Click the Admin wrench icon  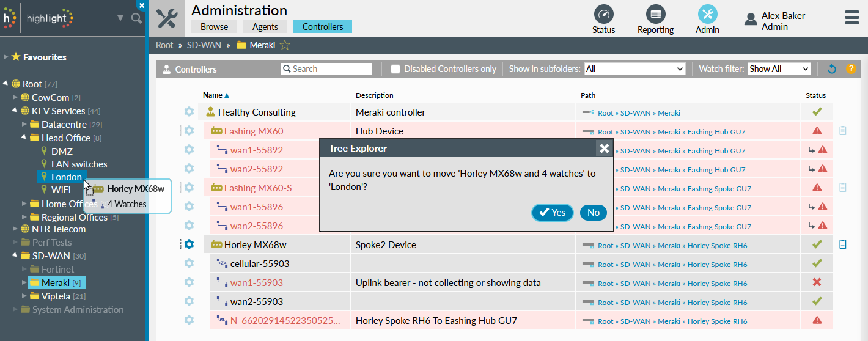(707, 15)
